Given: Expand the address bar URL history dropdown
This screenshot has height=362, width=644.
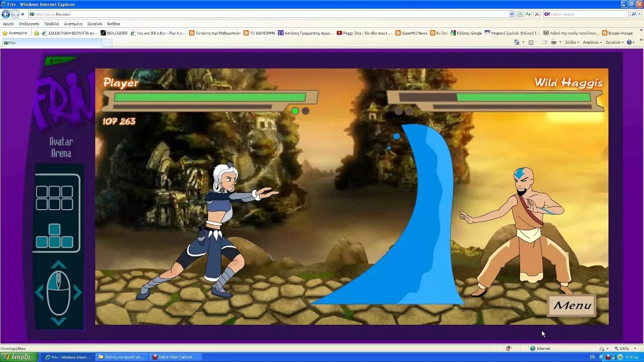Looking at the screenshot, I should pos(512,14).
